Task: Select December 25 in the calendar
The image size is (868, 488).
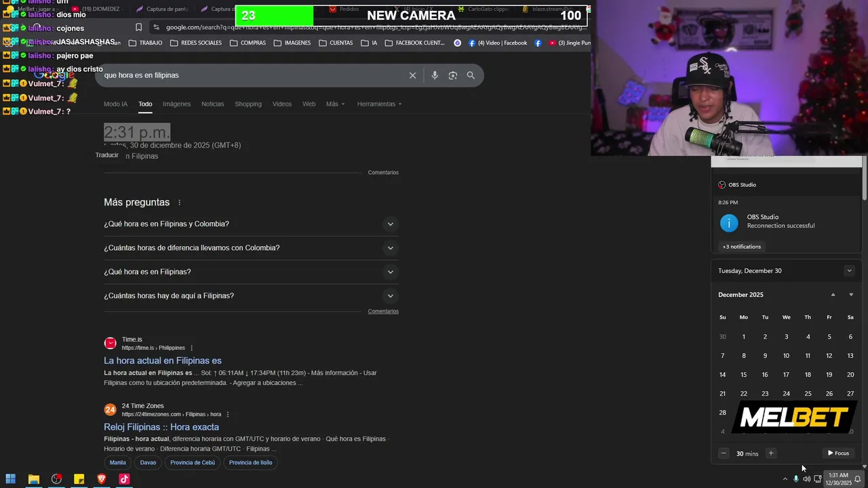Action: point(808,394)
